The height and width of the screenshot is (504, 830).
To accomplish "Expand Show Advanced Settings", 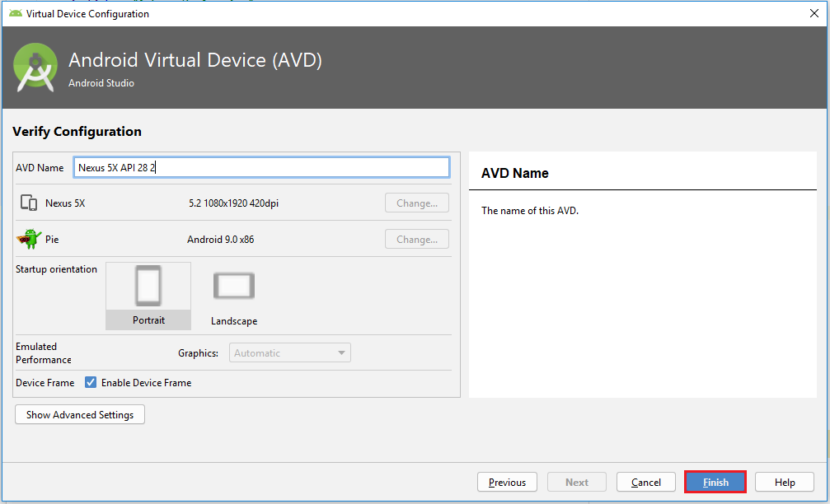I will pyautogui.click(x=80, y=415).
